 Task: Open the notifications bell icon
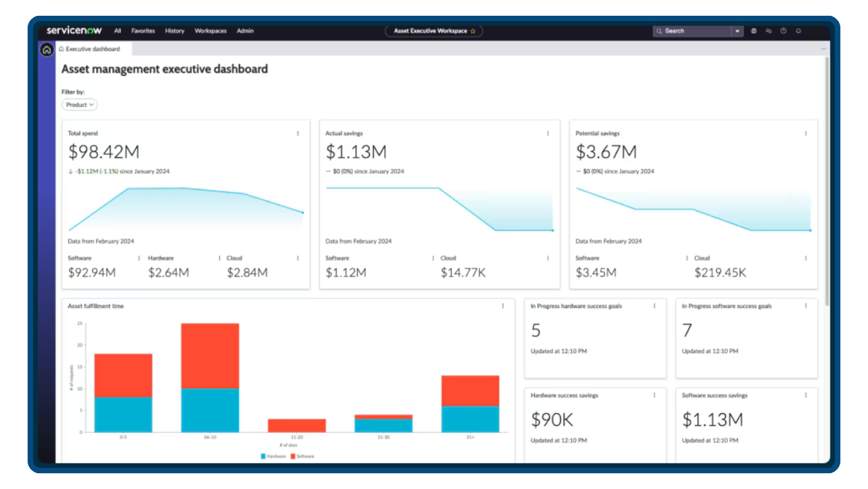tap(798, 30)
